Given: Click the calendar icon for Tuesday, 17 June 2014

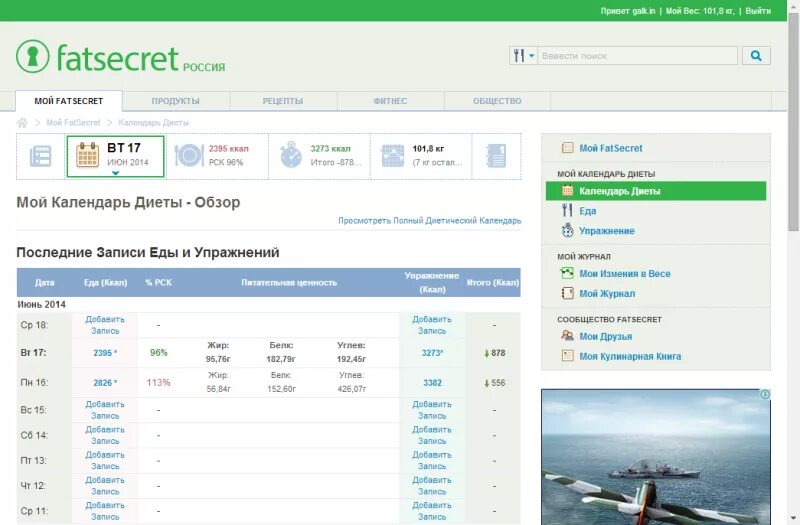Looking at the screenshot, I should pos(87,155).
